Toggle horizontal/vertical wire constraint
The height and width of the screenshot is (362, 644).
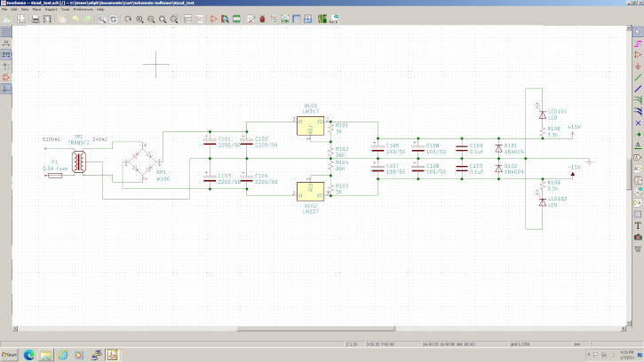[6, 89]
